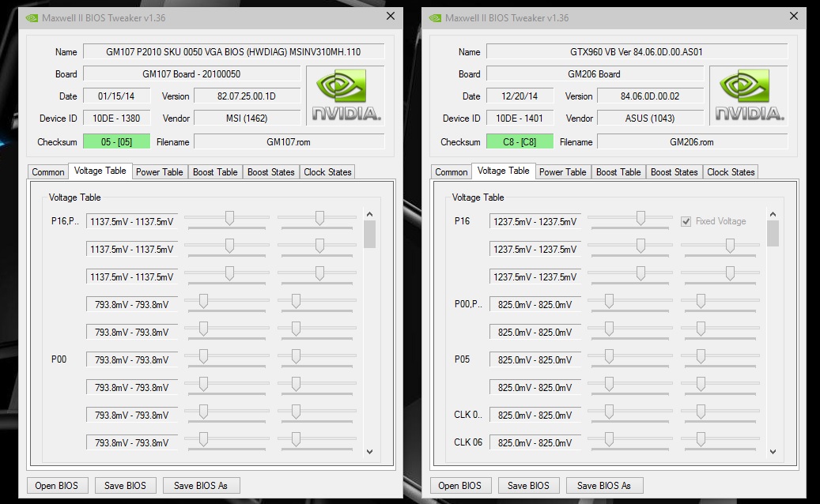The height and width of the screenshot is (504, 820).
Task: Click the Board field showing GM107 Board - 20100050
Action: pos(191,74)
